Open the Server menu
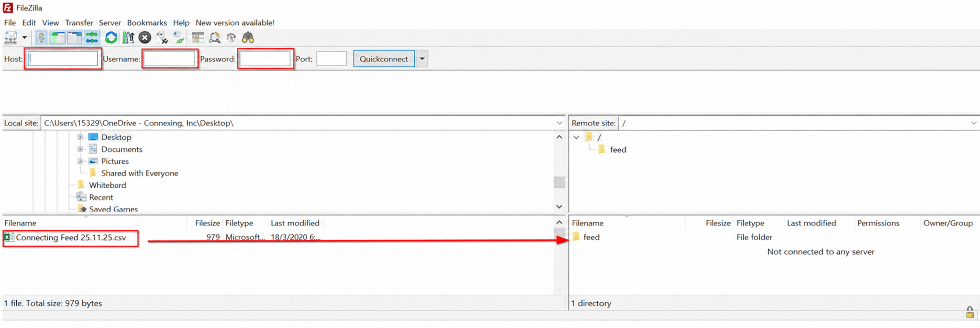Screen dimensions: 980x328 (x=110, y=23)
